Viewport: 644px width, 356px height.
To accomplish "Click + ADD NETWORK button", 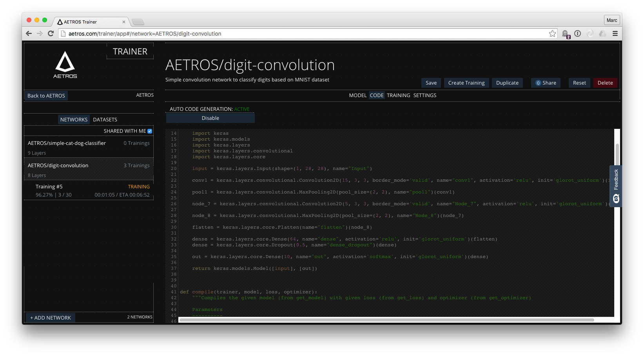I will coord(50,318).
